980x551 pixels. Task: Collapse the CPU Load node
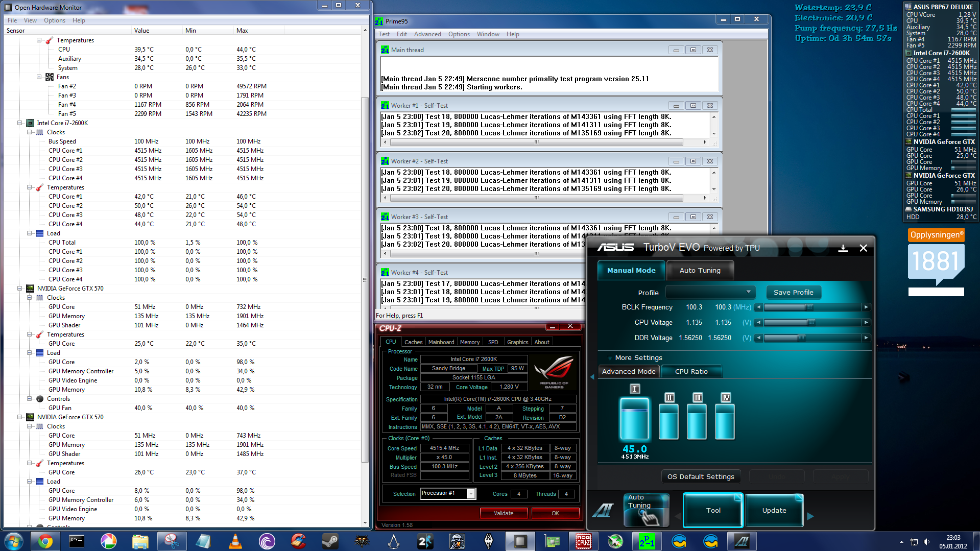coord(30,233)
